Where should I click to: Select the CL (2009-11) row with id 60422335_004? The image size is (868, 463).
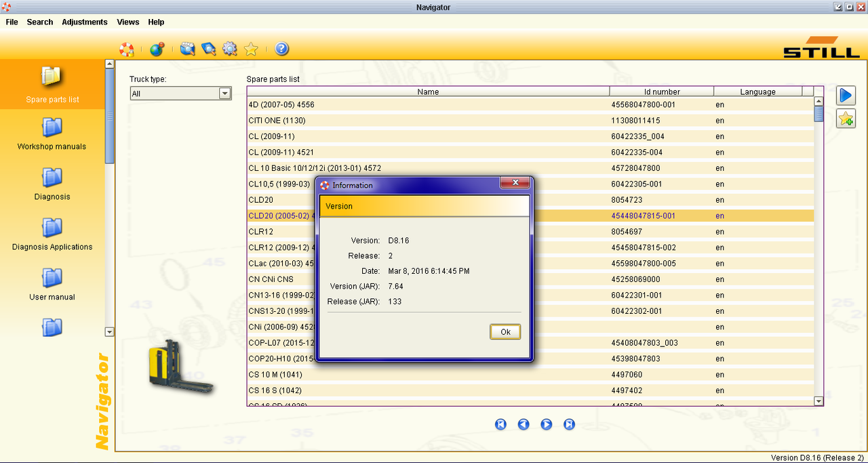pos(530,136)
